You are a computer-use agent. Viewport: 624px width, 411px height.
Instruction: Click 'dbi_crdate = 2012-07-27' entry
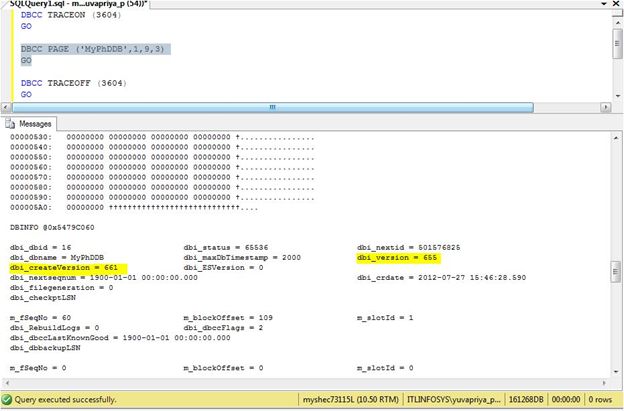[x=441, y=278]
